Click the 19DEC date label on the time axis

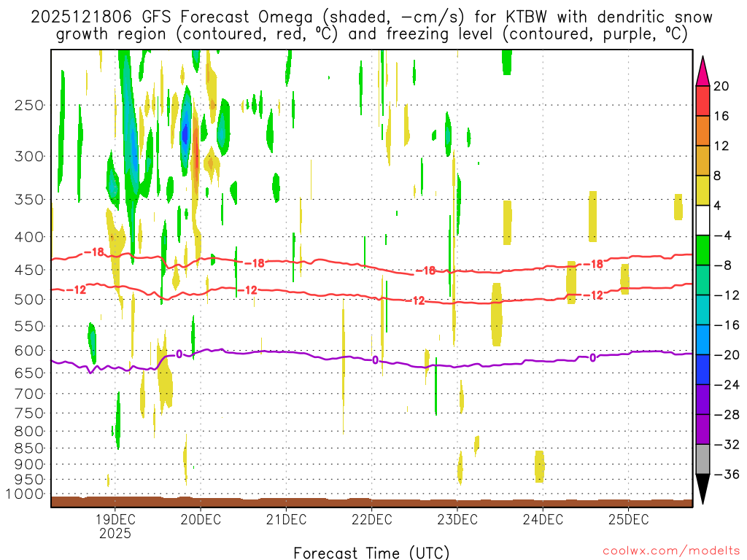(115, 519)
